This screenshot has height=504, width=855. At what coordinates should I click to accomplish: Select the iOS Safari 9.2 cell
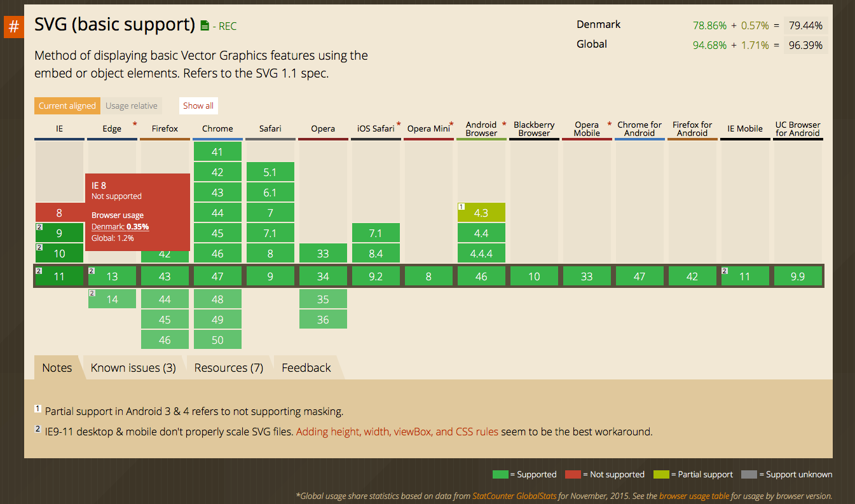(376, 276)
